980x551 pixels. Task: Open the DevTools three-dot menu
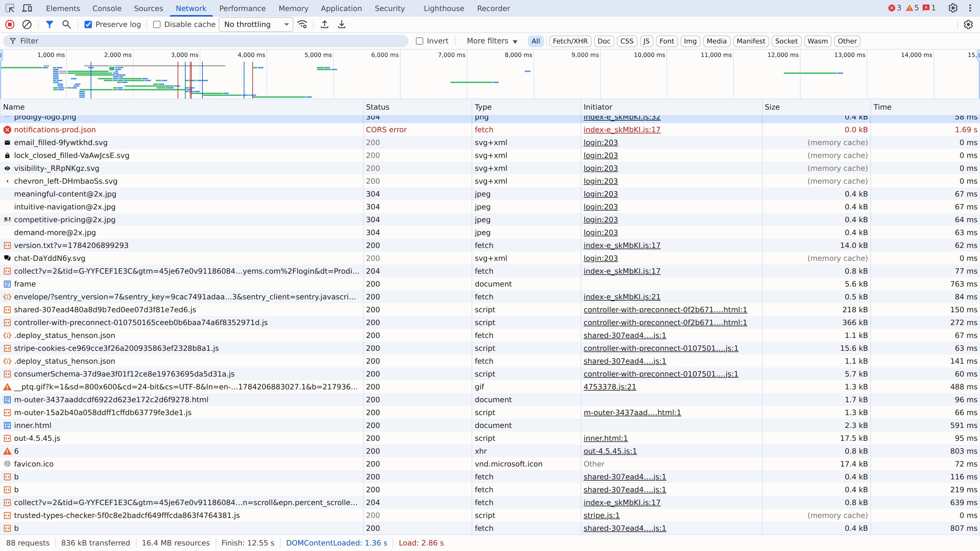(x=970, y=8)
